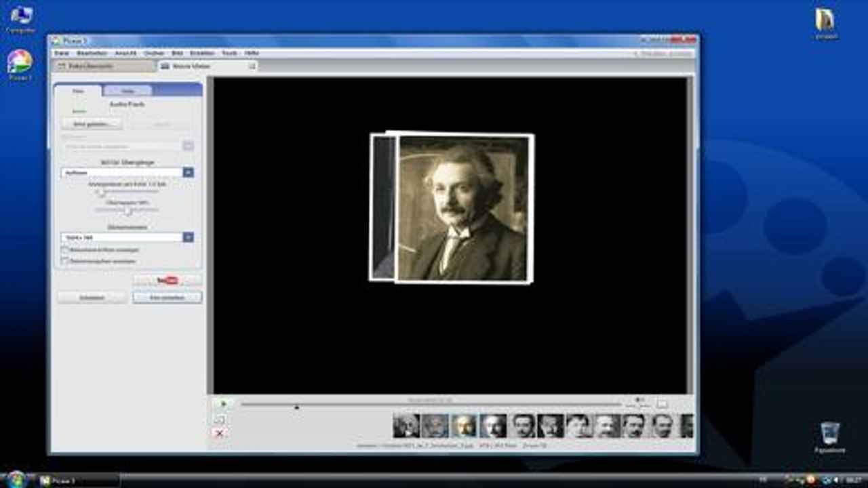Toggle the first checkbox under the dimensions dropdown
The width and height of the screenshot is (868, 488).
[65, 250]
